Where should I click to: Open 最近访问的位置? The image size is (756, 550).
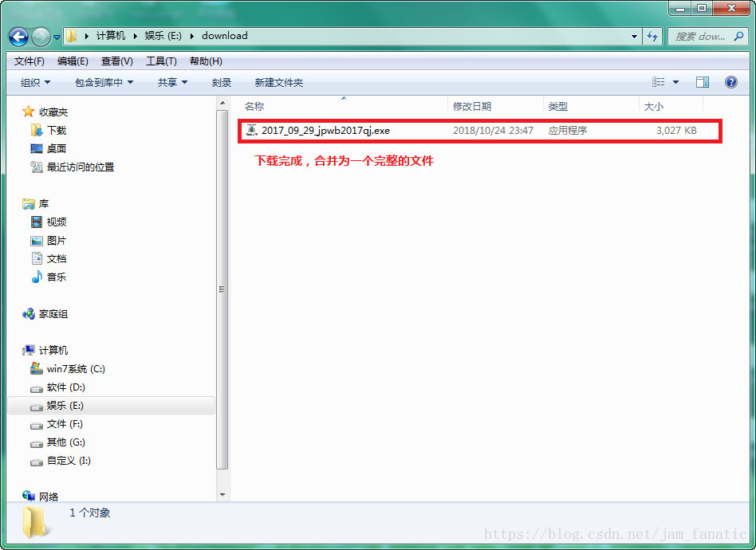[x=80, y=167]
